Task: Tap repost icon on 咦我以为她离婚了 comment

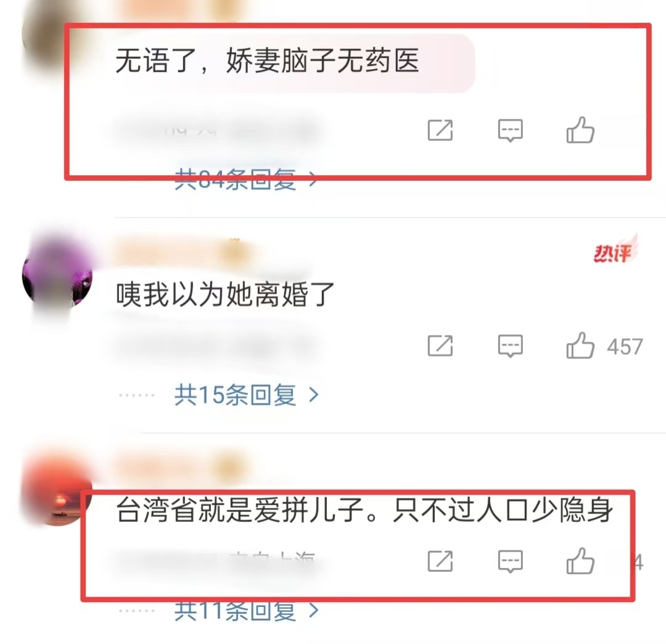Action: click(x=440, y=345)
